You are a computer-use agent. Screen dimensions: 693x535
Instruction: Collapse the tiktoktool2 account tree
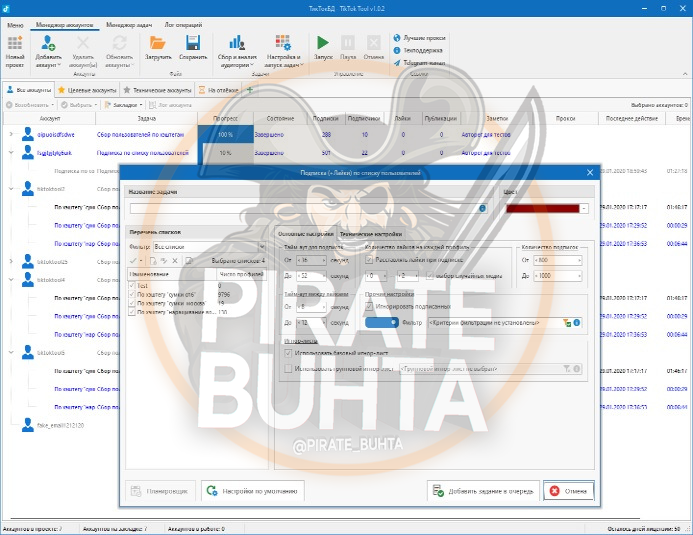[11, 189]
